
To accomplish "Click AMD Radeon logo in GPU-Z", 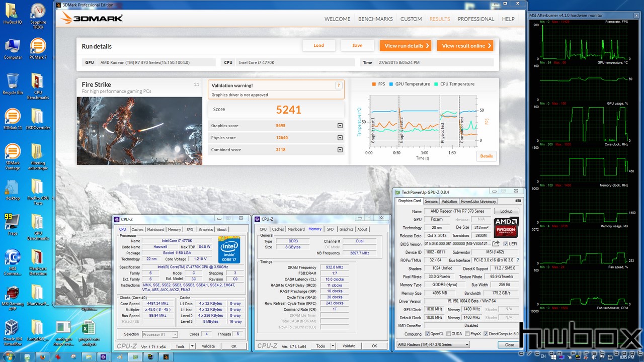I will [x=506, y=228].
